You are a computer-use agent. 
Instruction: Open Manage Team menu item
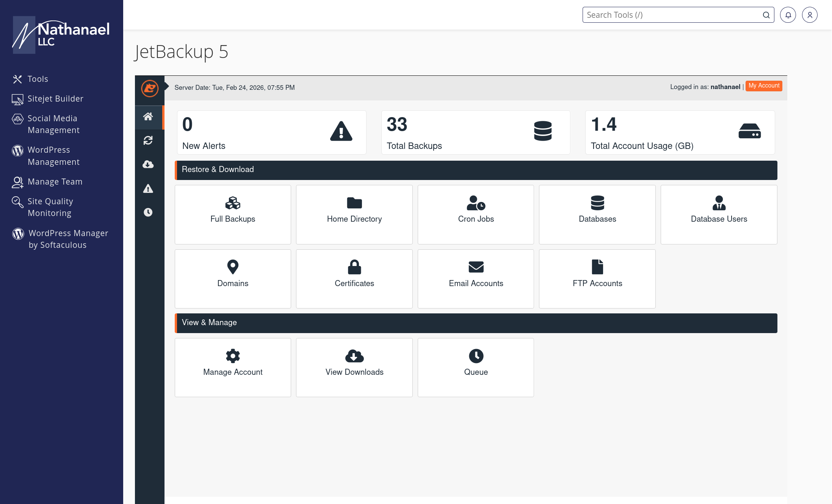(x=47, y=182)
